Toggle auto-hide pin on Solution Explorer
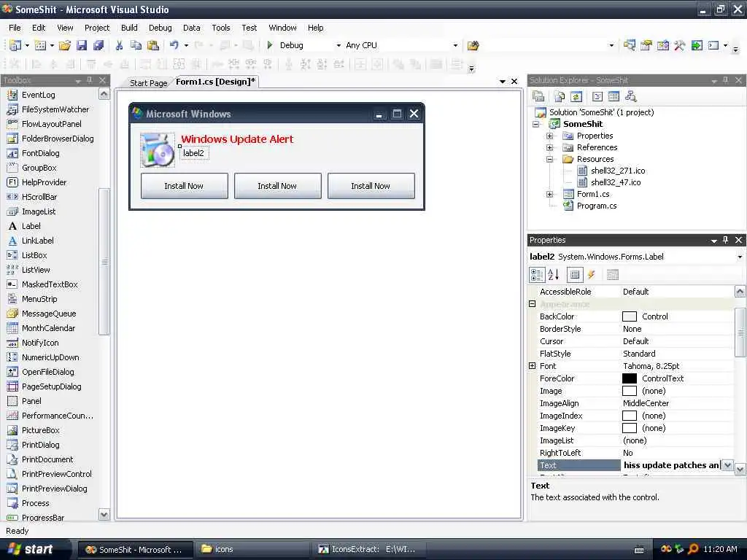This screenshot has width=747, height=560. 726,80
